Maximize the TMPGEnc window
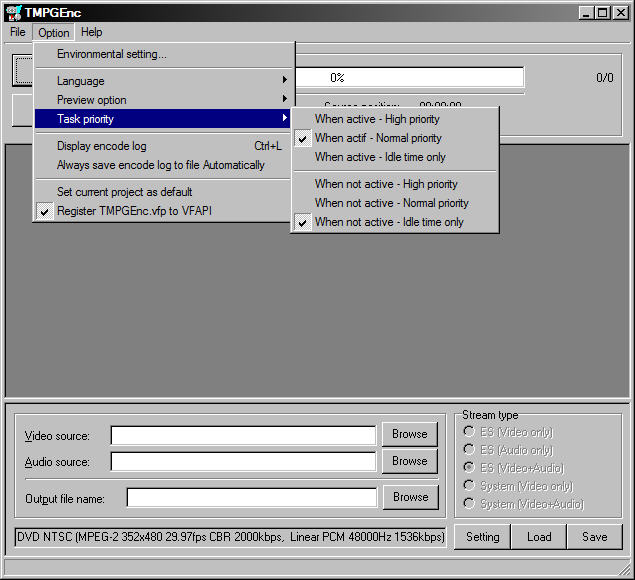The width and height of the screenshot is (635, 580). point(602,13)
